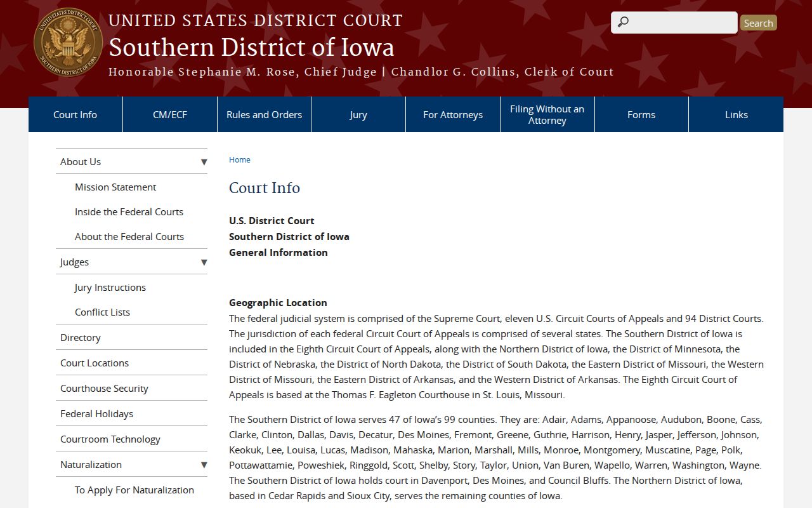Follow the Home breadcrumb link
Screen dimensions: 812x508
pos(240,159)
